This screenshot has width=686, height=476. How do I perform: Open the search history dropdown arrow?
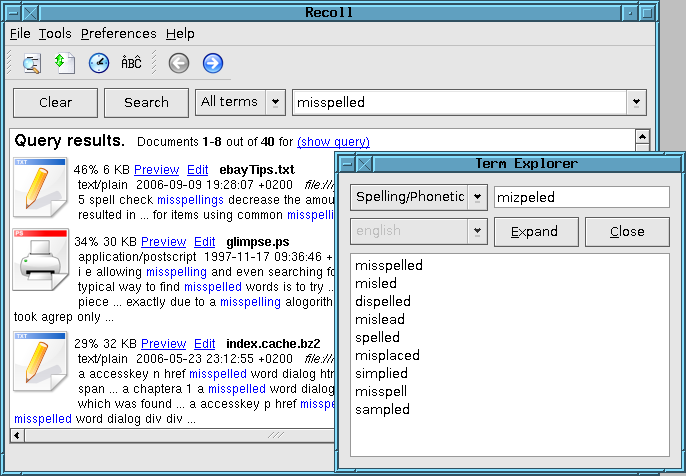pos(636,102)
